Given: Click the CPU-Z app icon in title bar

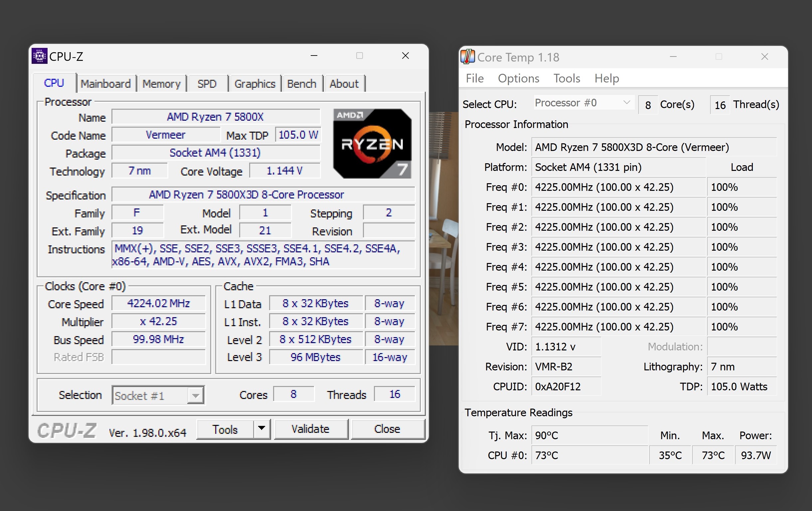Looking at the screenshot, I should click(40, 56).
